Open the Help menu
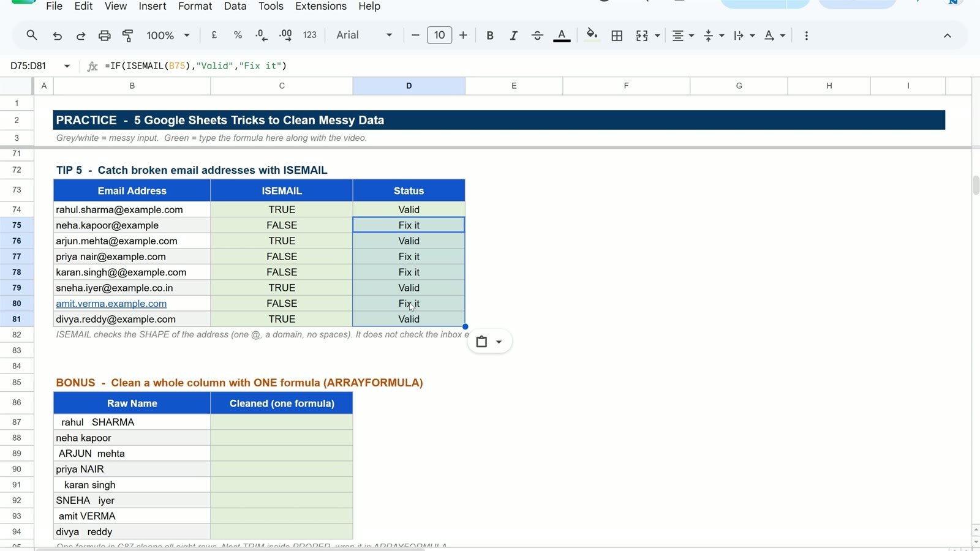This screenshot has height=551, width=980. coord(369,6)
